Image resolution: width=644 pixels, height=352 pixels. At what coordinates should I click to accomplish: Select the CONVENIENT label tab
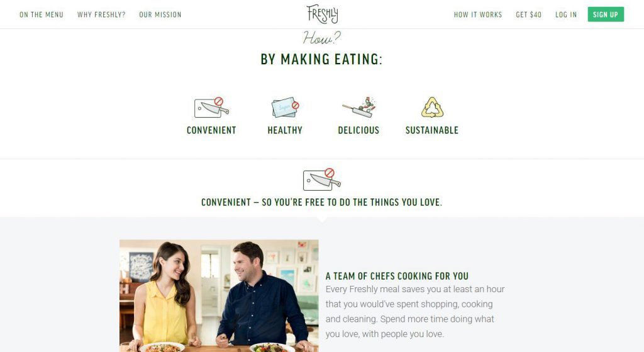(211, 130)
